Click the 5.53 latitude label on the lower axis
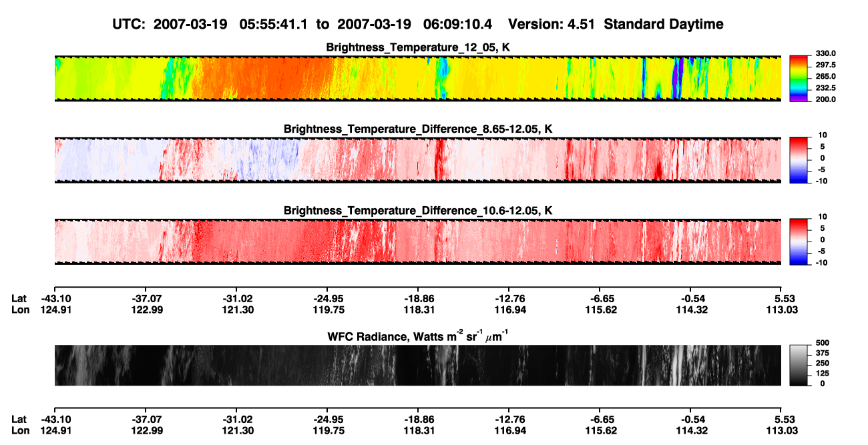Screen dimensions: 868x445 click(782, 420)
